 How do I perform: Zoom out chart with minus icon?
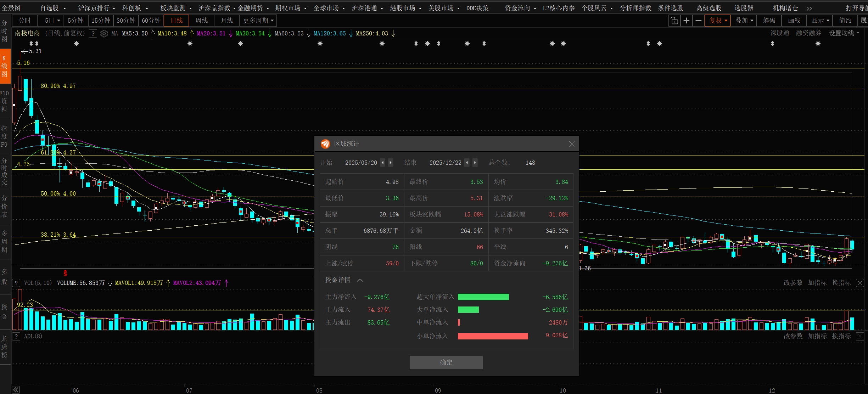click(699, 21)
